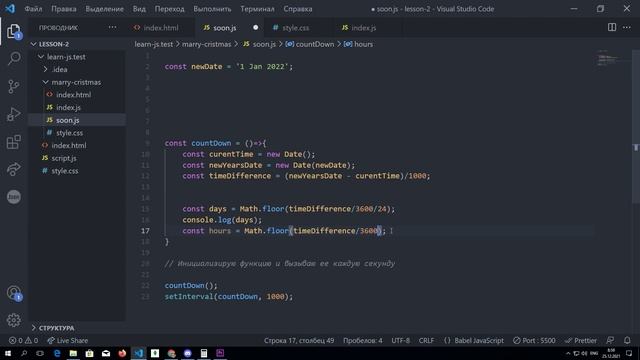
Task: Open the Файл menu
Action: (x=33, y=9)
